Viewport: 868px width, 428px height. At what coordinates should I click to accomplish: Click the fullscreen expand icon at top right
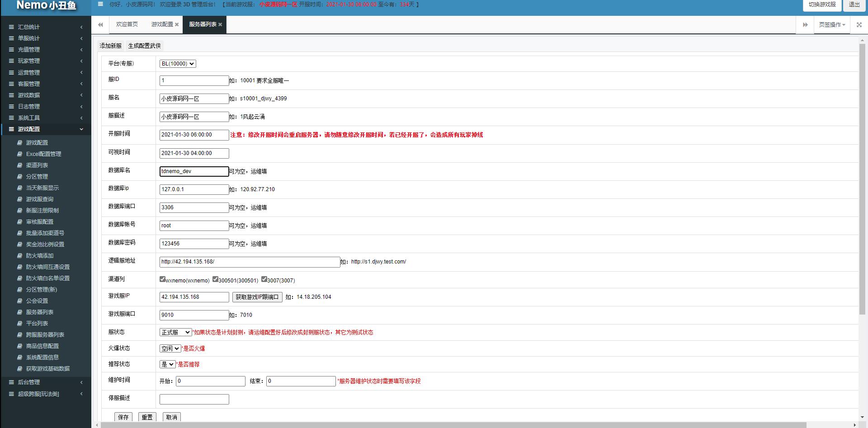coord(859,25)
